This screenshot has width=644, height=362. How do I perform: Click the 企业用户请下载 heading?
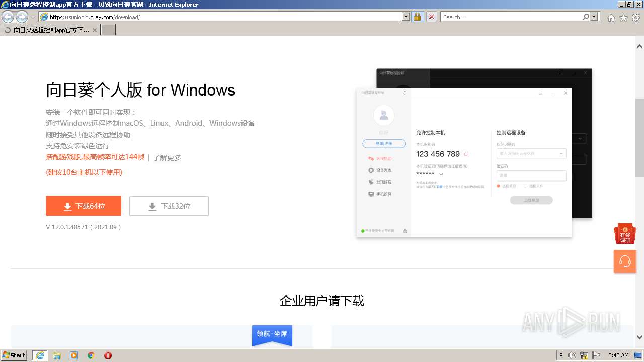[322, 301]
